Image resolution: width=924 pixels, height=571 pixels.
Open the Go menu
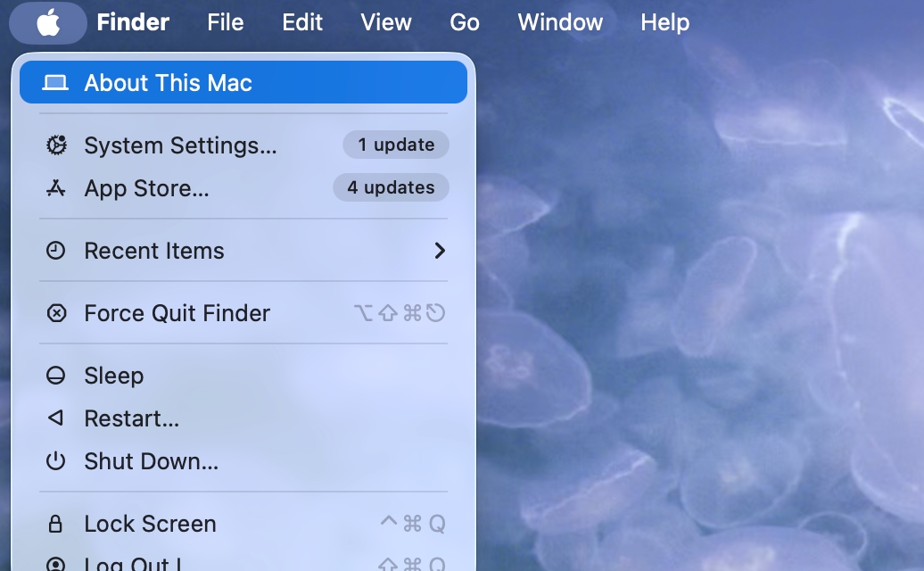click(x=465, y=23)
